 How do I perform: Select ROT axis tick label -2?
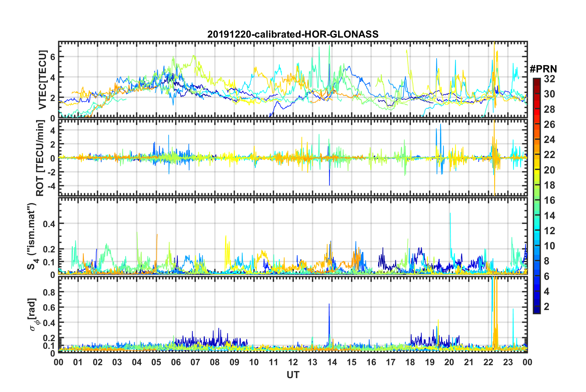[x=51, y=172]
